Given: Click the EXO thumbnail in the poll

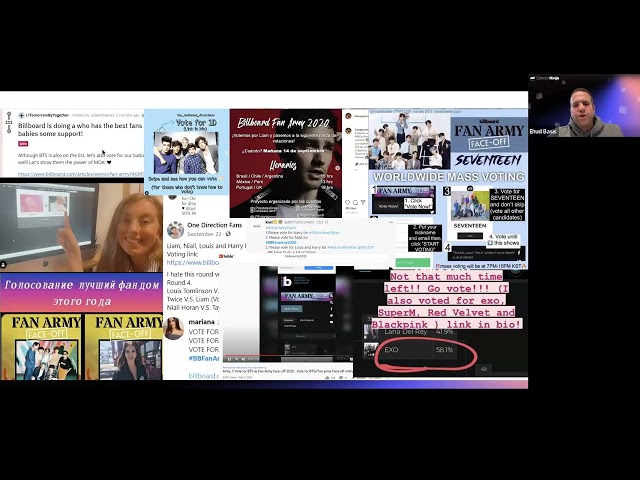Looking at the screenshot, I should pyautogui.click(x=371, y=350).
